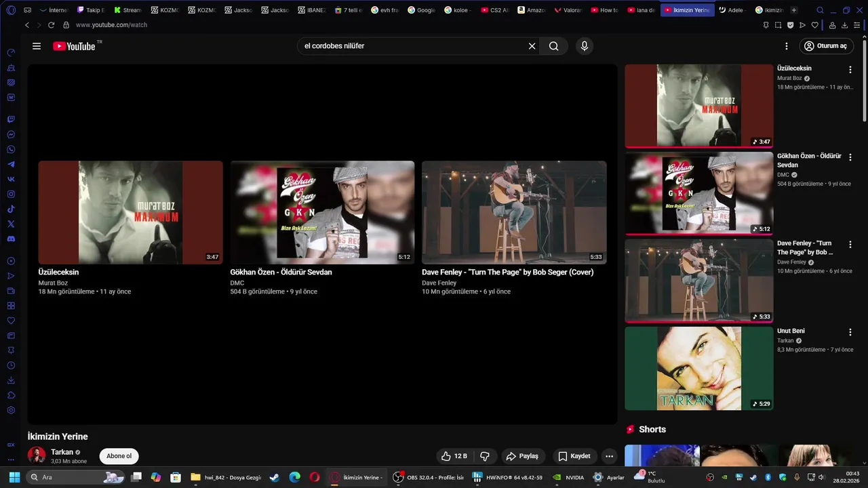868x488 pixels.
Task: Click the Kaydet save button
Action: click(574, 456)
